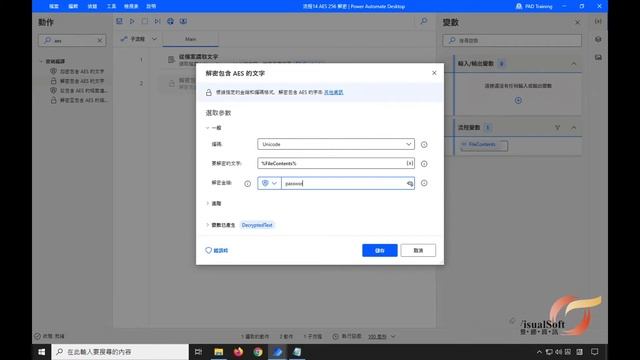Open the 工具 (Tools) menu
Screen dimensions: 640x360
(111, 6)
